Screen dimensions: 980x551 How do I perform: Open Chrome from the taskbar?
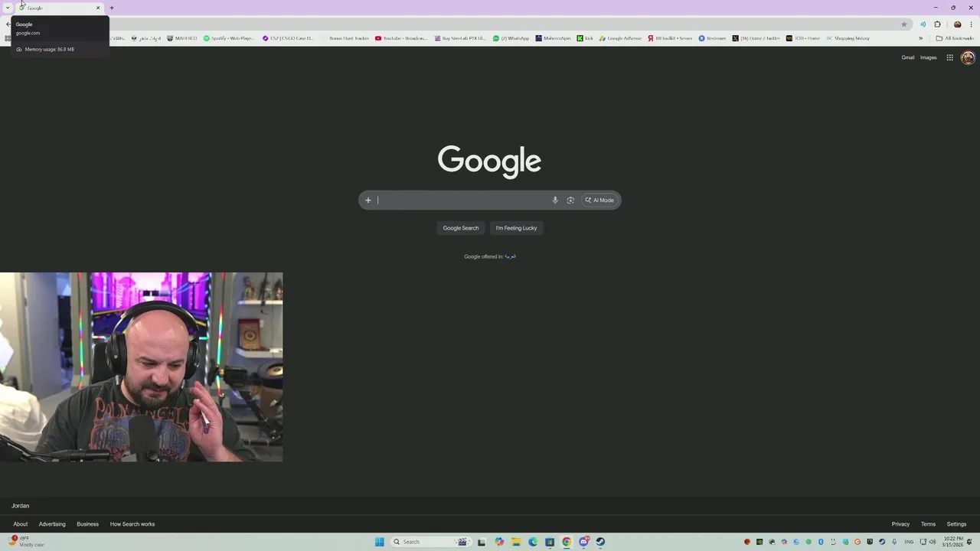click(567, 542)
